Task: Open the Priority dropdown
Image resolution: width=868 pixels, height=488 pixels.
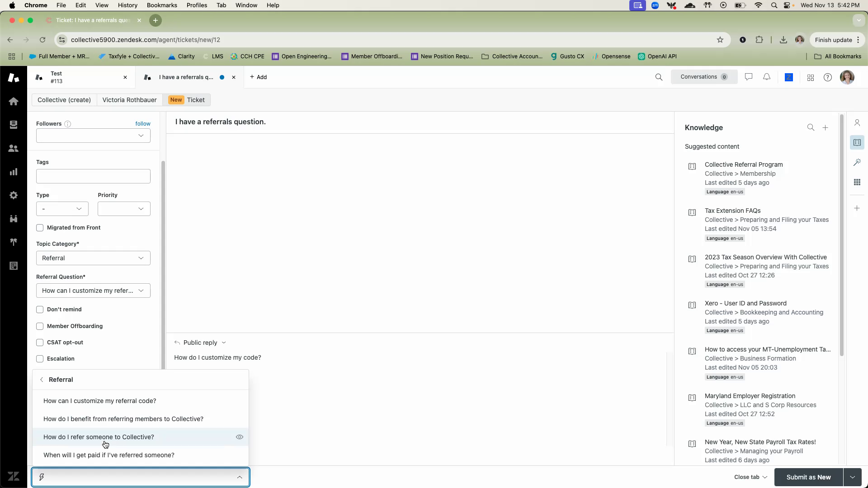Action: click(124, 209)
